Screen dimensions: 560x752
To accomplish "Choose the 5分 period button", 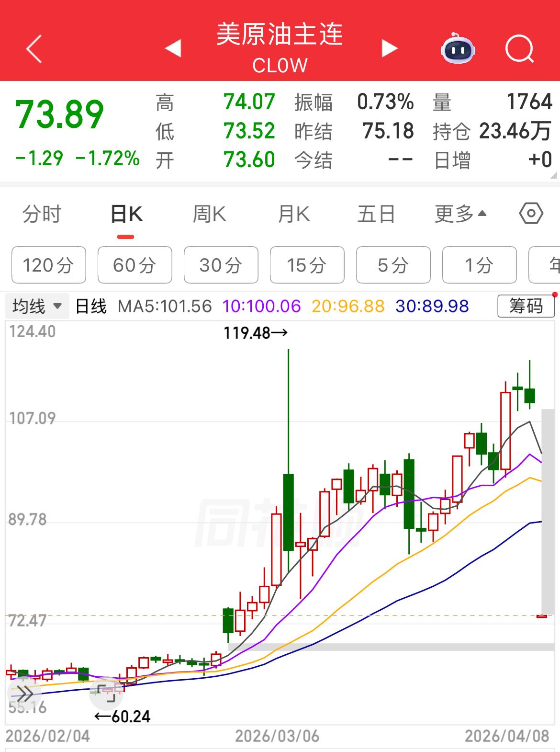I will 393,265.
